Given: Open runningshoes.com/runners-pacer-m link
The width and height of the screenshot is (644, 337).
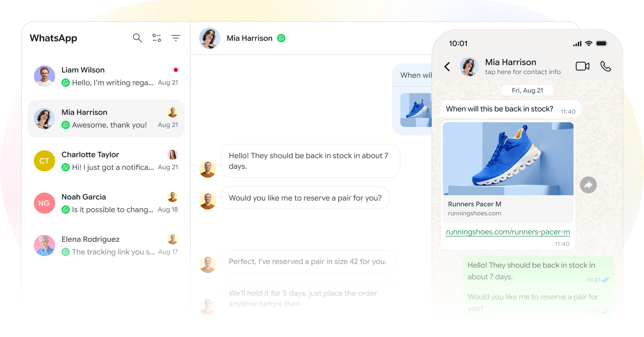Looking at the screenshot, I should [x=508, y=232].
